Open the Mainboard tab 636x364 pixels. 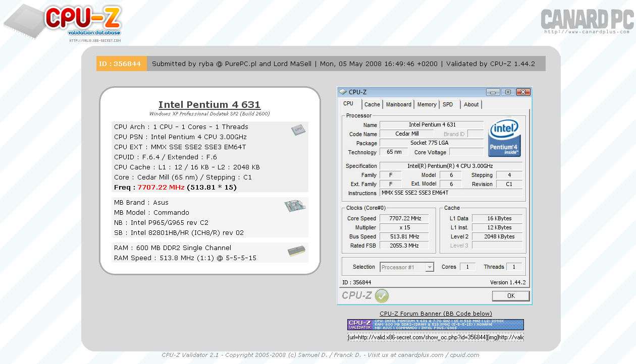pos(399,104)
